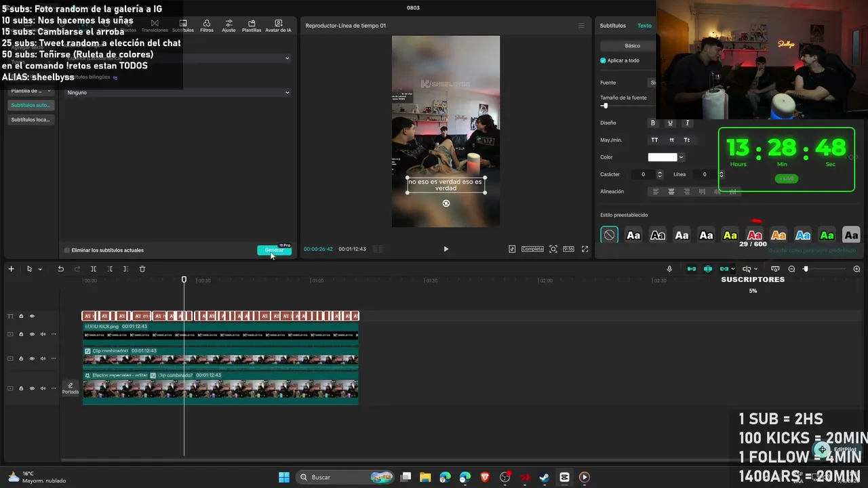The width and height of the screenshot is (868, 488).
Task: Switch to the Texto tab in inspector
Action: click(x=644, y=26)
